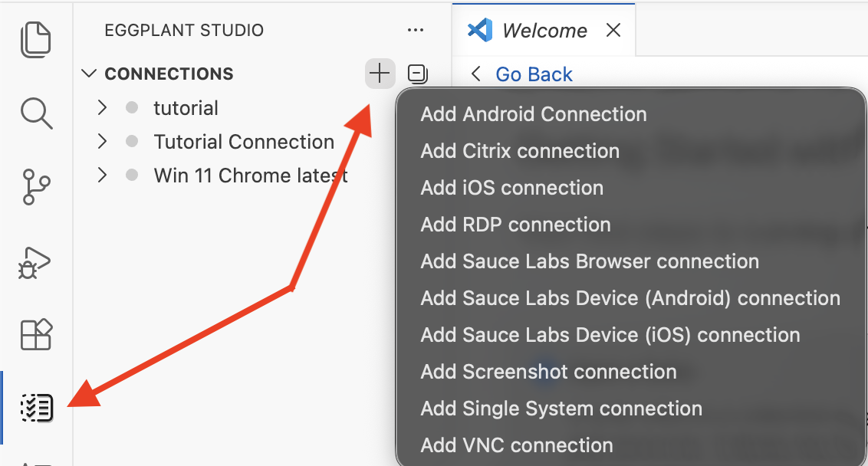This screenshot has height=466, width=868.
Task: Switch to the Welcome tab
Action: click(x=544, y=30)
